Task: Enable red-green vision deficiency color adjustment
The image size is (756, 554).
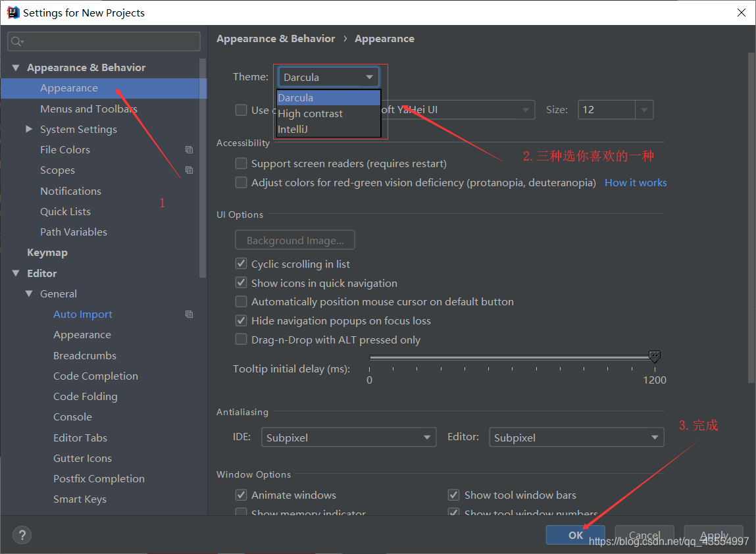Action: (x=241, y=183)
